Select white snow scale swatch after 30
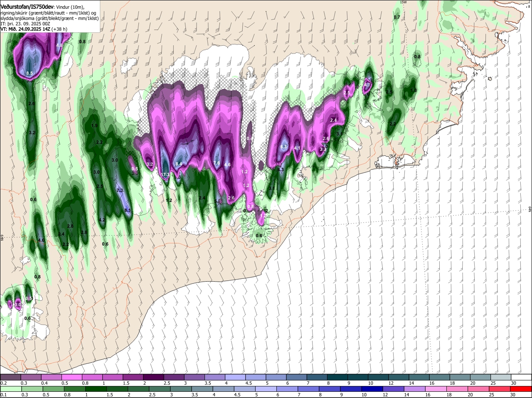Screen dimensions: 532x398 522,377
